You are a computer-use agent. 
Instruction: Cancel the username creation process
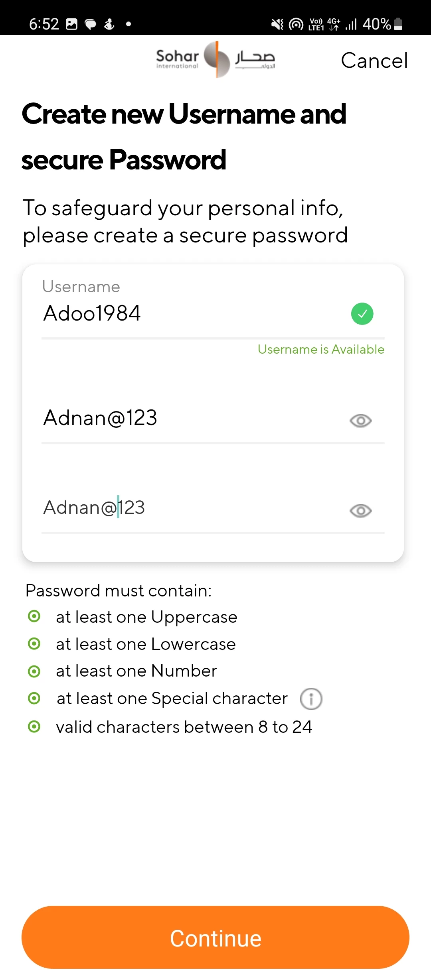tap(374, 61)
